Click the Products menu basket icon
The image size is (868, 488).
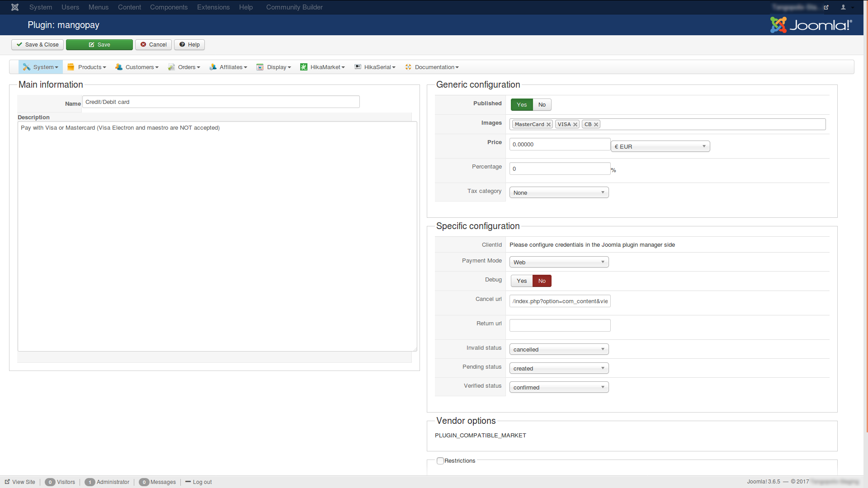click(x=71, y=67)
